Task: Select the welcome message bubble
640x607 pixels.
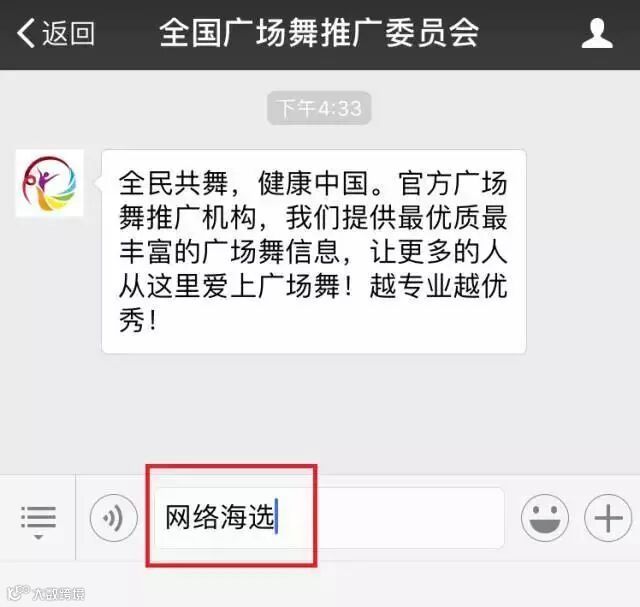Action: click(x=313, y=251)
